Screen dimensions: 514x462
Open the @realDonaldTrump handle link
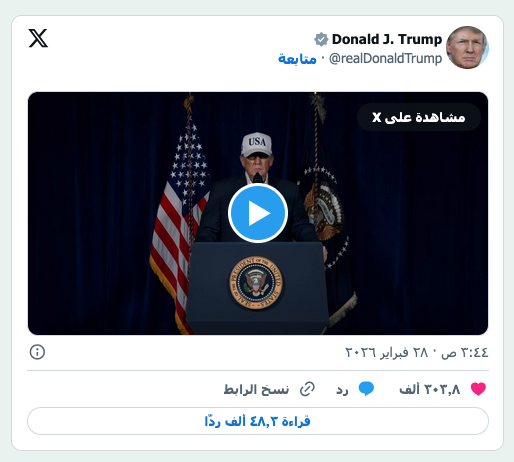[385, 59]
